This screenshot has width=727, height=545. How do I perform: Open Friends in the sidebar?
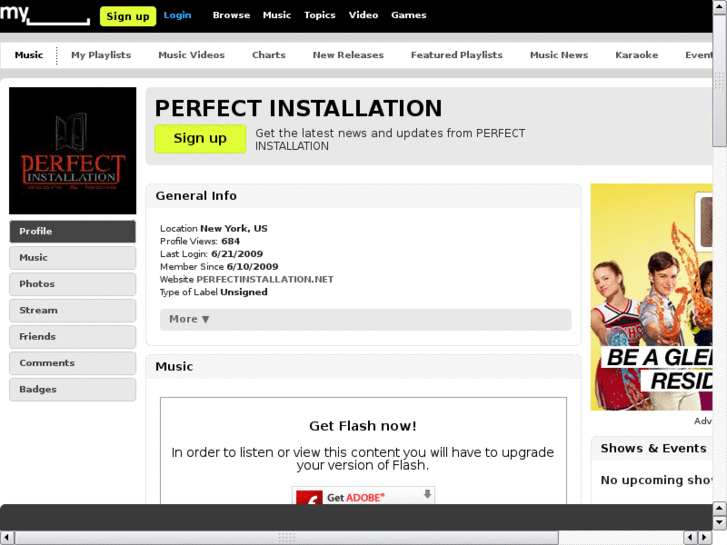point(72,337)
